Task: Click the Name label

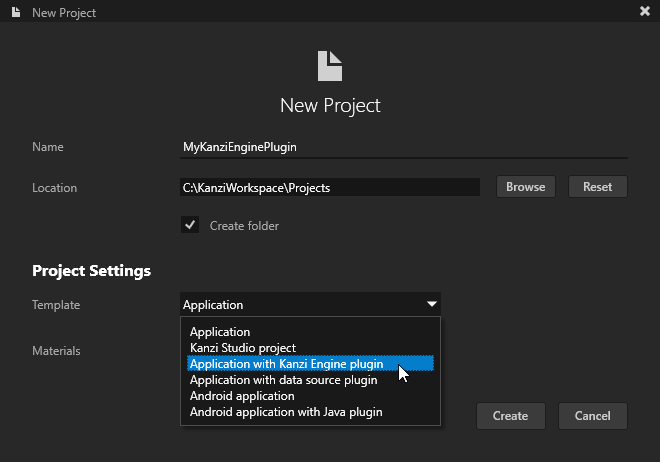Action: [x=48, y=147]
